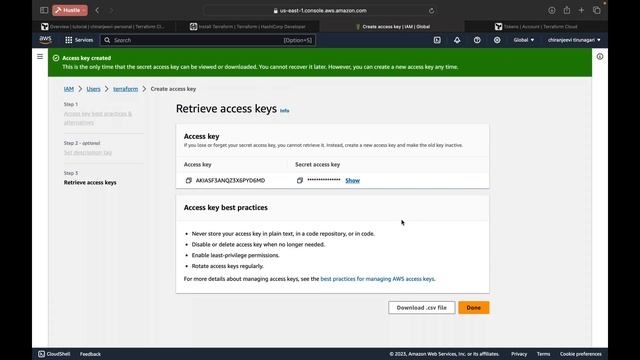Open the info panel icon at right
Screen dimensions: 640x360
[x=600, y=57]
